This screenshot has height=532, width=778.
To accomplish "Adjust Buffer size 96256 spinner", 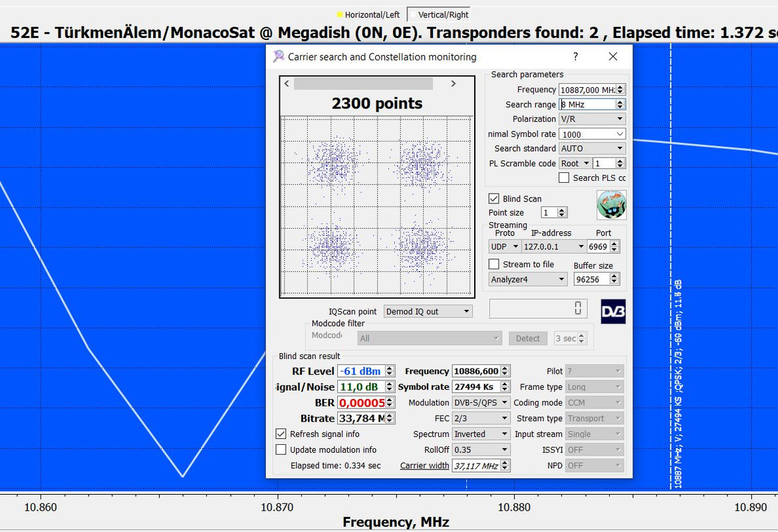I will [615, 279].
